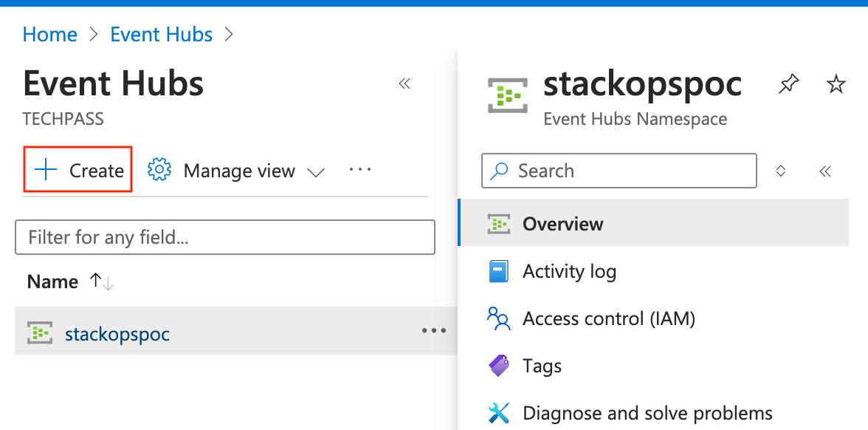Open the toolbar overflow menu with three dots
Viewport: 868px width, 430px height.
click(359, 169)
